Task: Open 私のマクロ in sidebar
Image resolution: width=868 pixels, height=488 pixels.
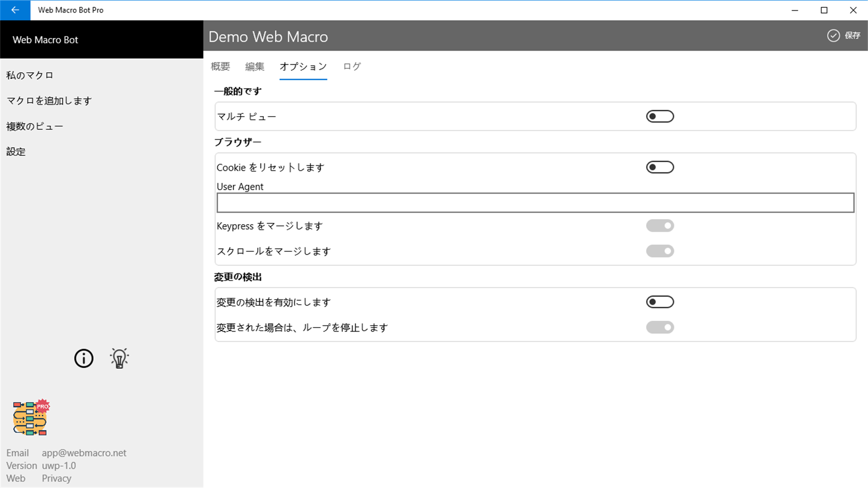Action: coord(30,75)
